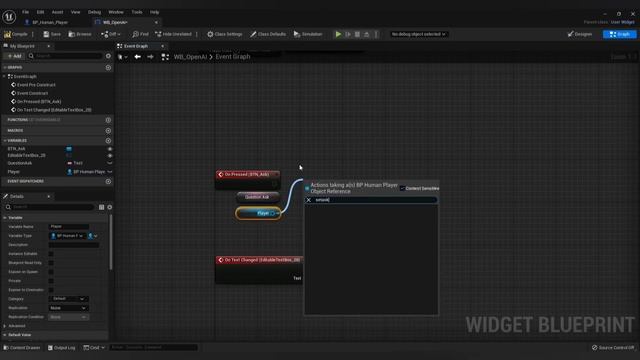Open the Asset menu
640x360 pixels.
click(x=58, y=12)
